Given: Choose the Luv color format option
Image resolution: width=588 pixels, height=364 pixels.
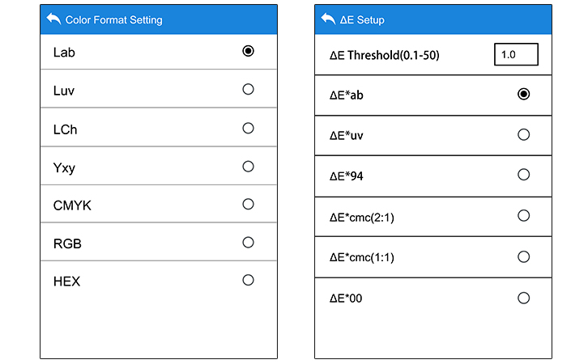Looking at the screenshot, I should (x=248, y=89).
